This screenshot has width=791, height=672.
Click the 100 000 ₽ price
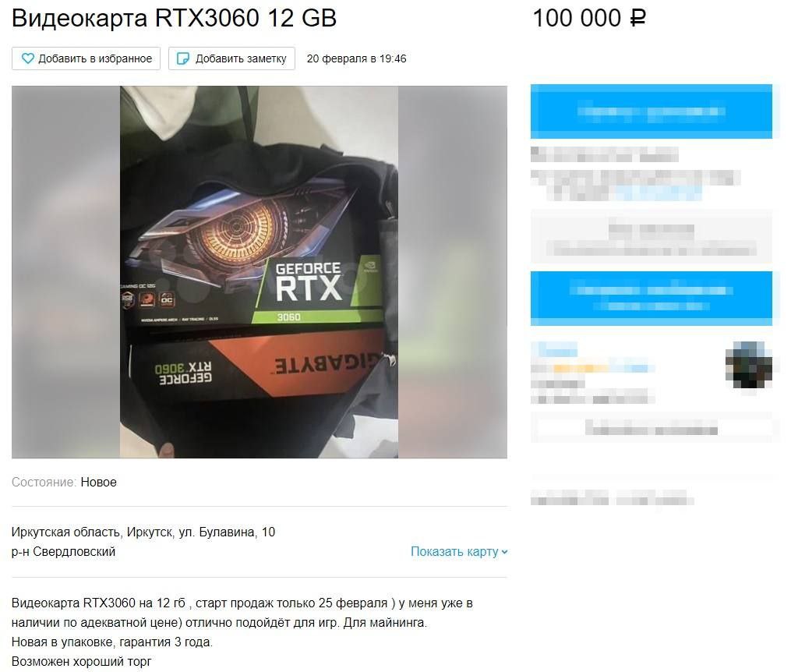click(588, 19)
